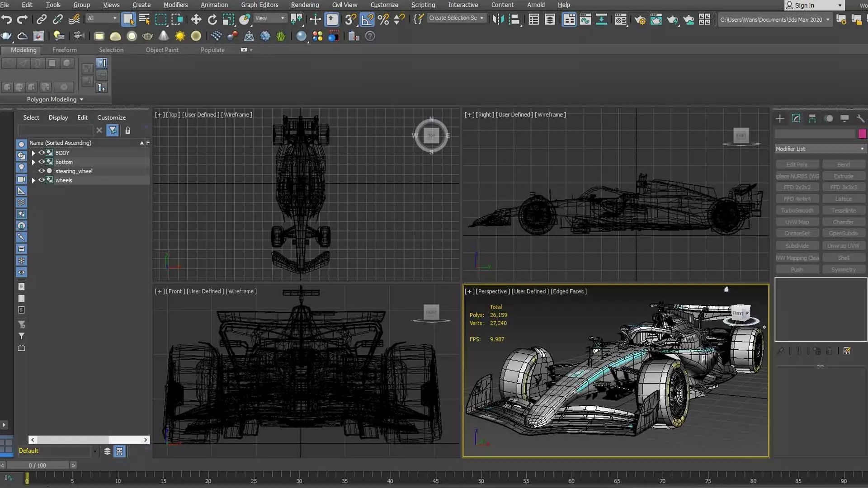Switch to the Object Paint tab
This screenshot has height=488, width=868.
(162, 50)
